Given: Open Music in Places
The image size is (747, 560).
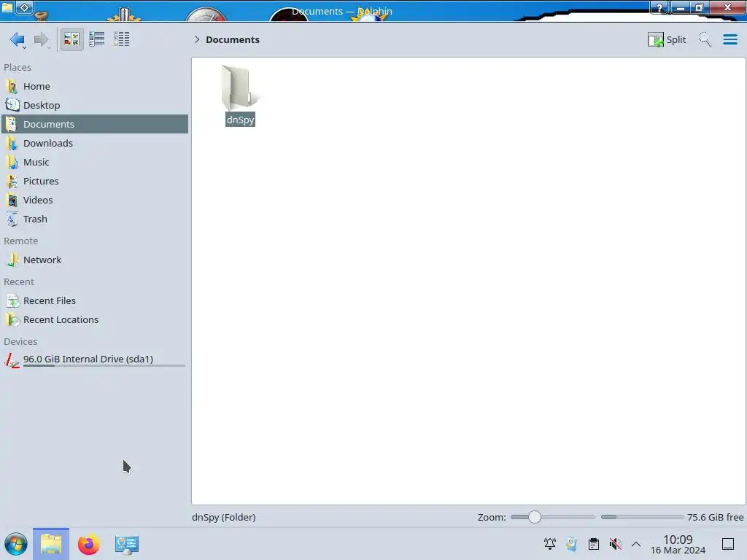Looking at the screenshot, I should tap(95, 163).
